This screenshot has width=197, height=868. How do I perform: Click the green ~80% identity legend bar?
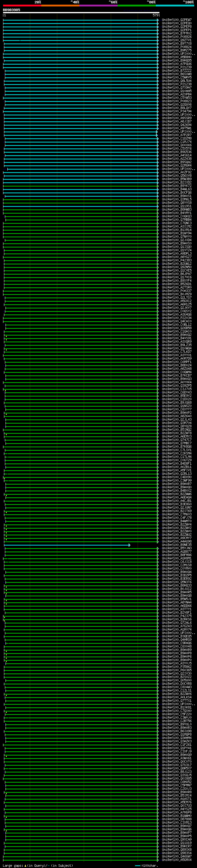pyautogui.click(x=137, y=6)
